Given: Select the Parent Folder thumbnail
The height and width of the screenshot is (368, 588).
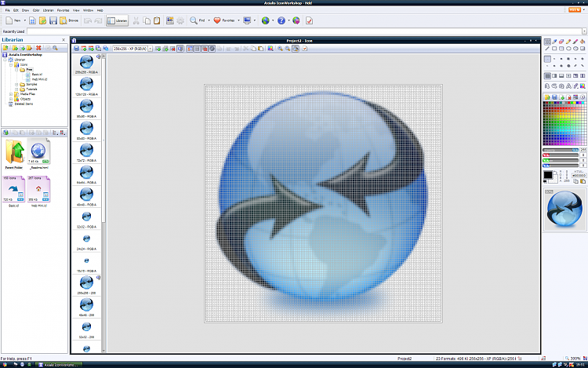Looking at the screenshot, I should 14,154.
